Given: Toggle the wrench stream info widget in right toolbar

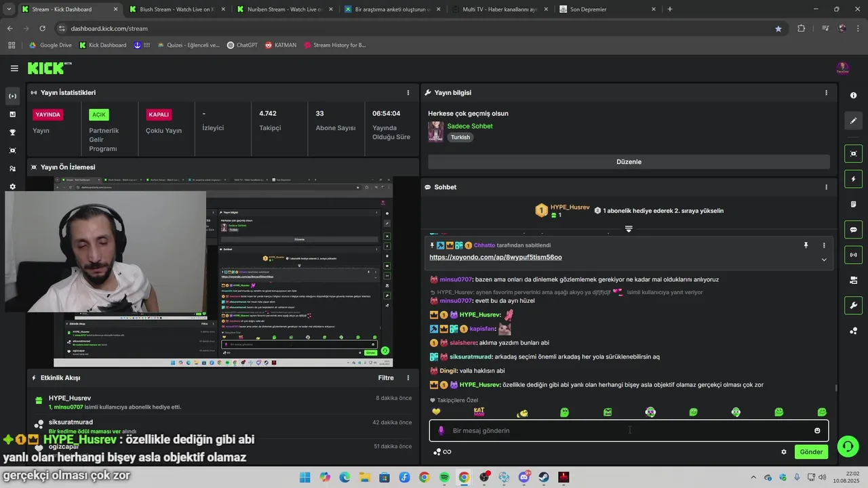Looking at the screenshot, I should pyautogui.click(x=853, y=306).
